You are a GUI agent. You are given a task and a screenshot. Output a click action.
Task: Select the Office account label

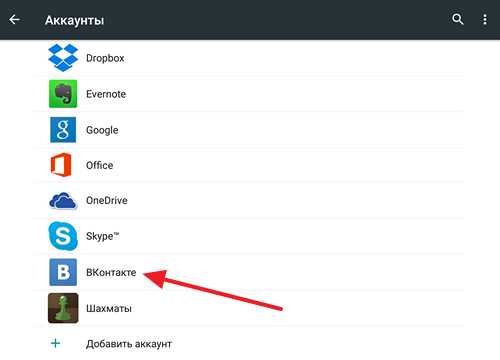point(99,165)
